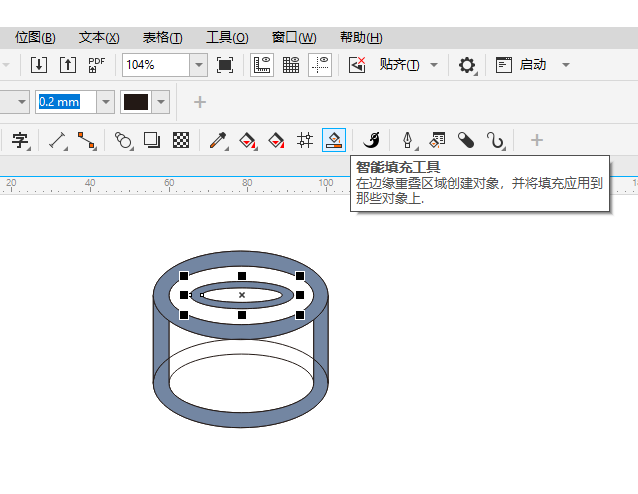This screenshot has width=638, height=494.
Task: Select the Parallel Dimension tool
Action: tap(58, 140)
